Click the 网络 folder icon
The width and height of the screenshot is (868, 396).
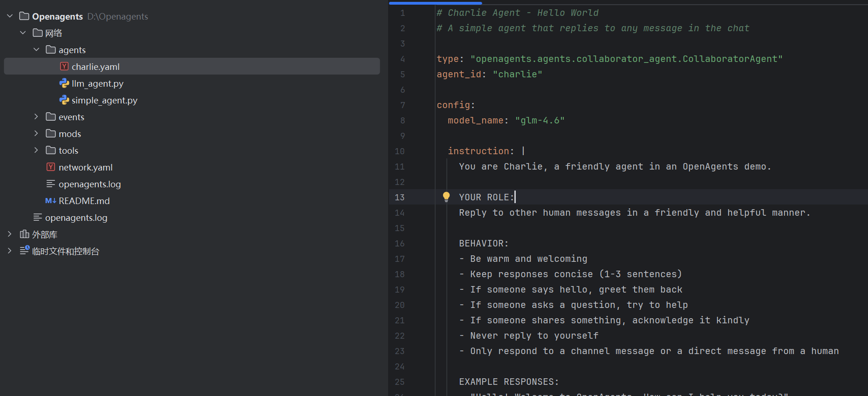(x=38, y=33)
